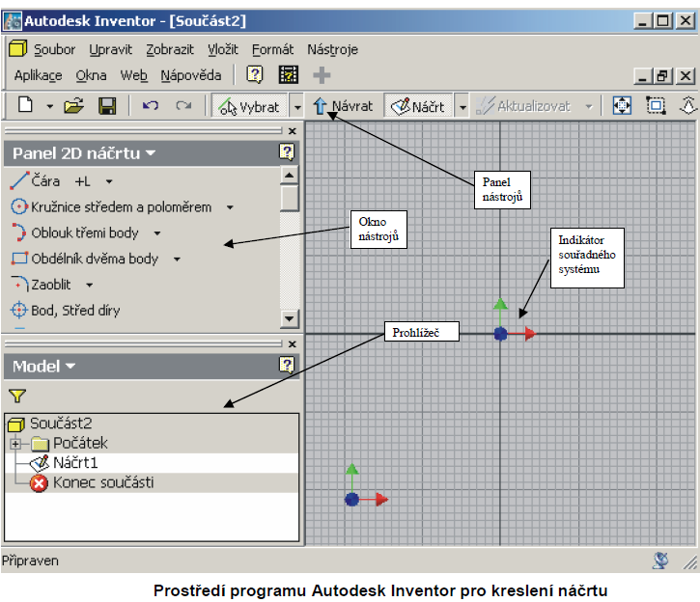Click the Aktualizovat update button

point(523,106)
